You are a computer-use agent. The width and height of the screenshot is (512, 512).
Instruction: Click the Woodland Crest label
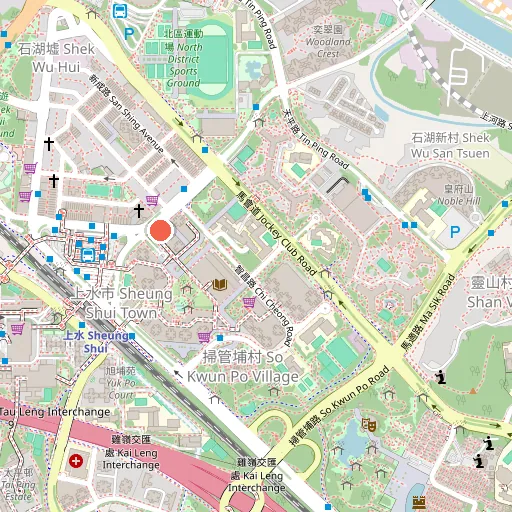point(328,41)
